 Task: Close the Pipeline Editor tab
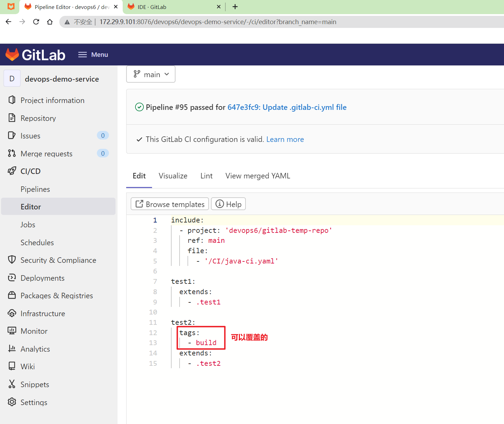[x=116, y=7]
